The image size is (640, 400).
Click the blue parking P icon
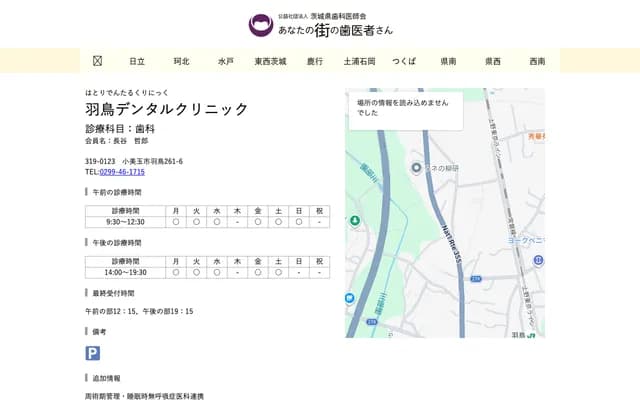(x=93, y=353)
